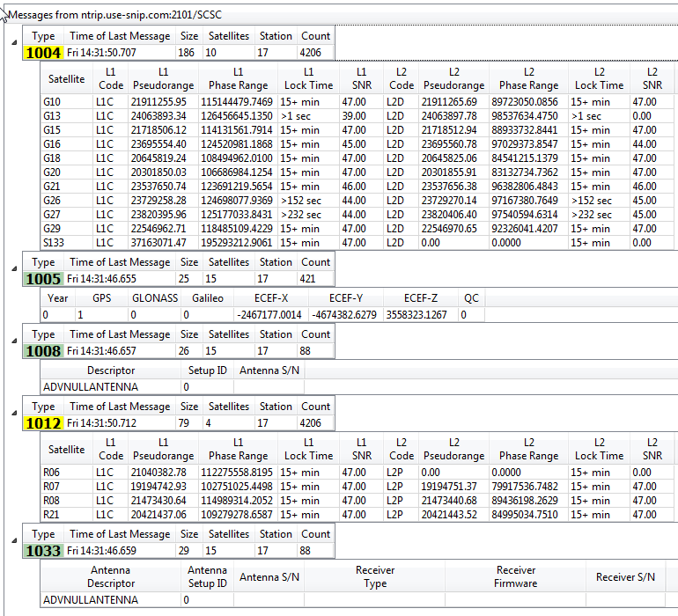Click L1 Pseudorange header in 1004 table

point(164,78)
